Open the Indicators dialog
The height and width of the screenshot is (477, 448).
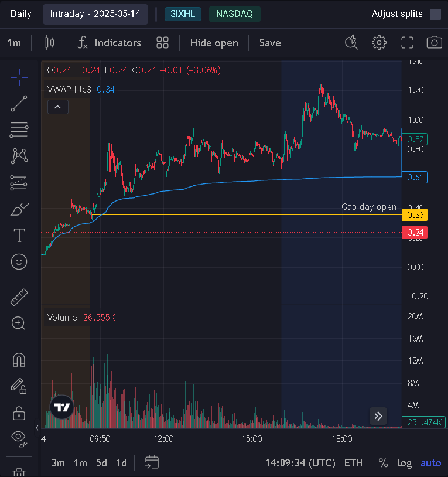point(109,43)
